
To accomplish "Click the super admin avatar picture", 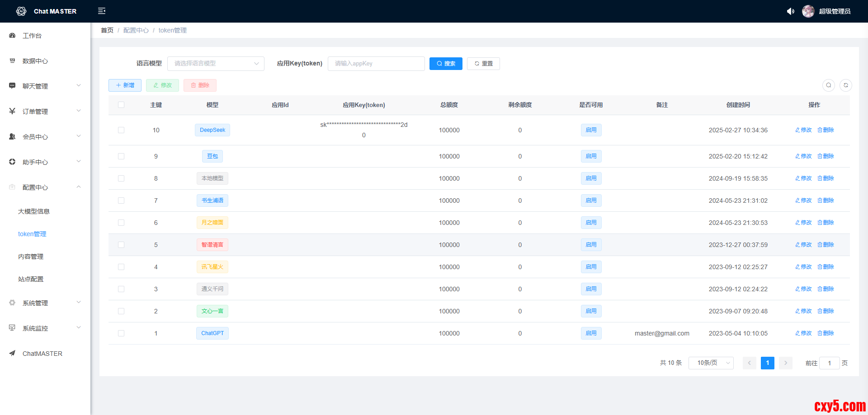I will pyautogui.click(x=808, y=11).
